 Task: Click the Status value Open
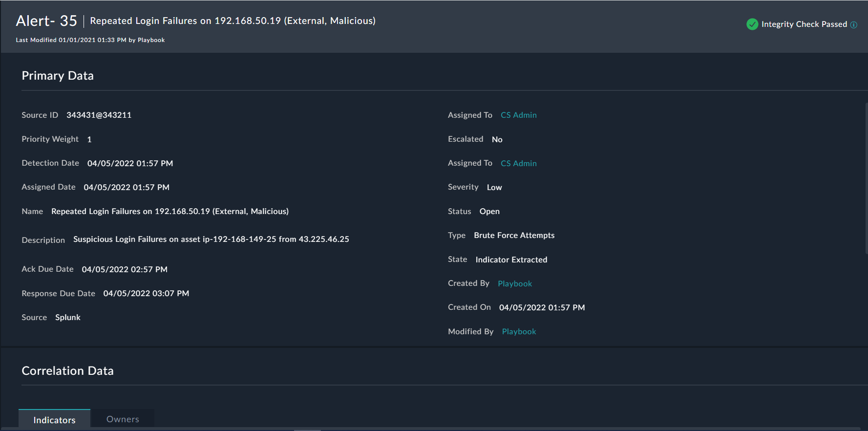(x=489, y=211)
